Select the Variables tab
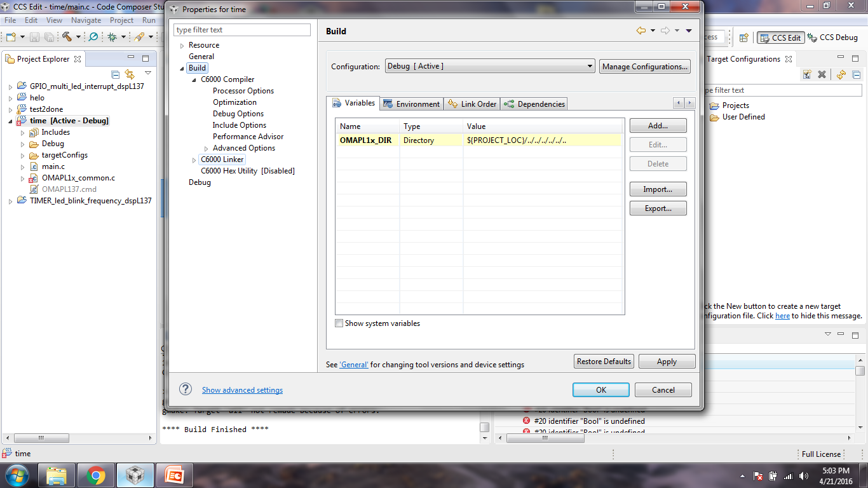The height and width of the screenshot is (488, 868). coord(353,103)
